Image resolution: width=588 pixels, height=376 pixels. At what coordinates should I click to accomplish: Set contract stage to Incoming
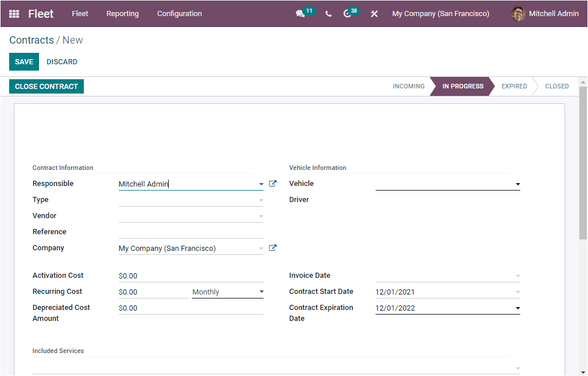click(408, 86)
